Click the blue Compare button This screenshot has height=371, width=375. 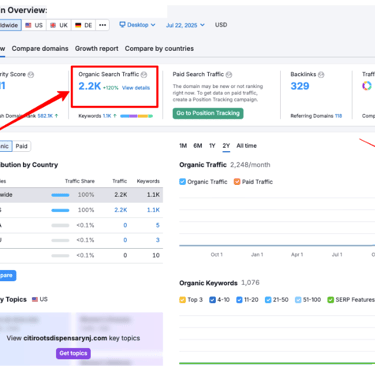click(7, 275)
